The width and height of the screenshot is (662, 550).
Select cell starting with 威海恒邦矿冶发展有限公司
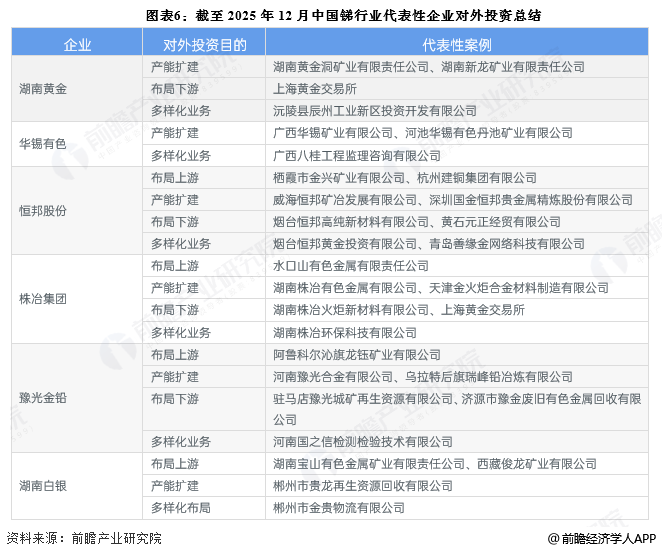pos(457,200)
